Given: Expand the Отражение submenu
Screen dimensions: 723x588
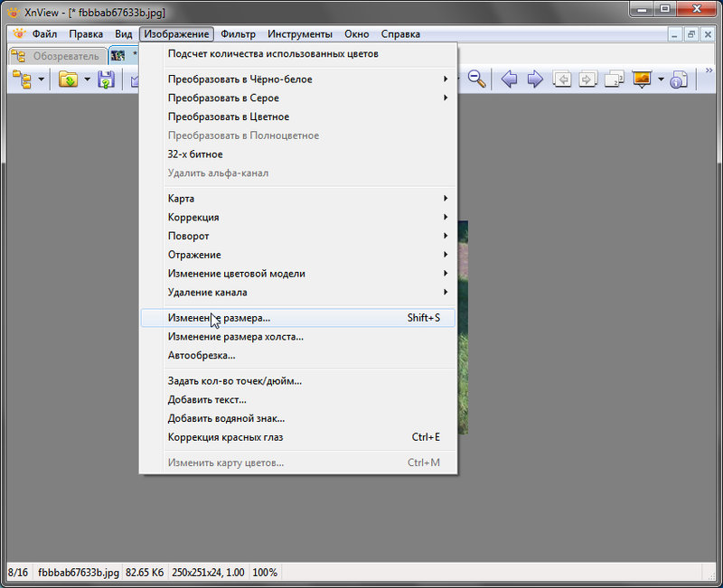Looking at the screenshot, I should pyautogui.click(x=298, y=255).
